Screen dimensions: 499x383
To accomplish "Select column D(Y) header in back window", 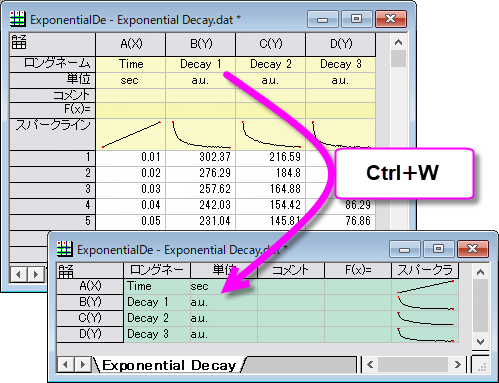I will pos(341,44).
